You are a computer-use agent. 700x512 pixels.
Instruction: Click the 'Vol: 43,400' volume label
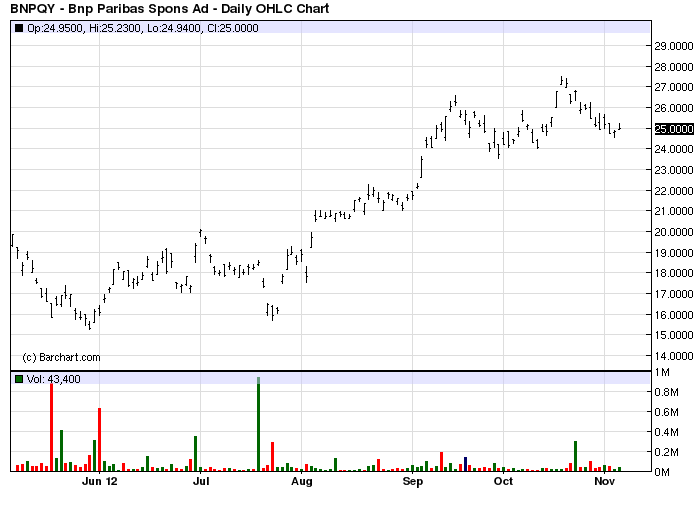coord(54,379)
